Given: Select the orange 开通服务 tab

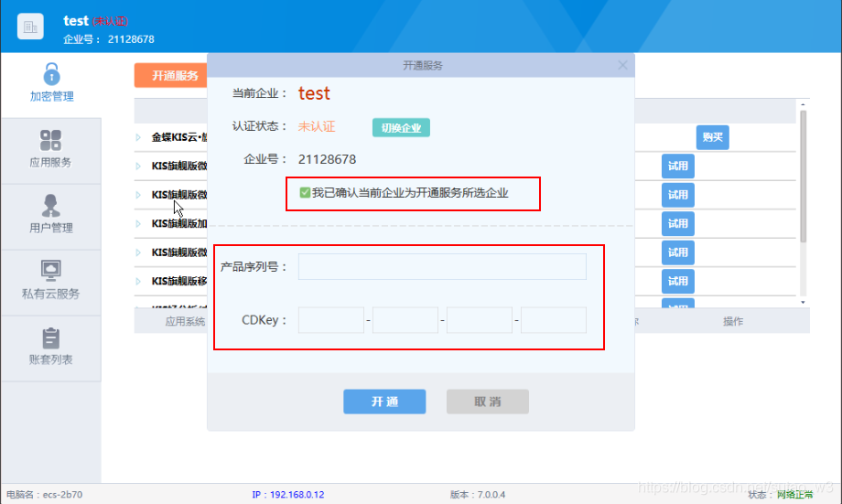Looking at the screenshot, I should [171, 75].
